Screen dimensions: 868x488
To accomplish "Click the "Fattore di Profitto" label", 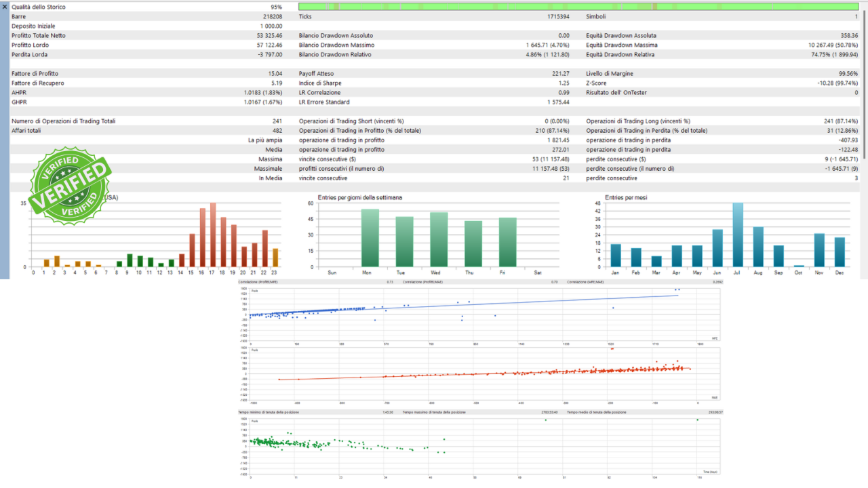I will pos(35,73).
